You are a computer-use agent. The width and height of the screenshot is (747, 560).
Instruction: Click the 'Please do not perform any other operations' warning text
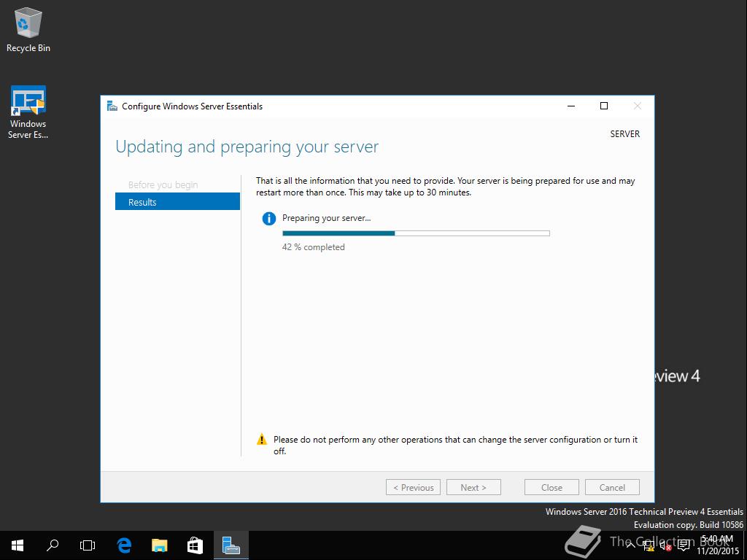455,445
